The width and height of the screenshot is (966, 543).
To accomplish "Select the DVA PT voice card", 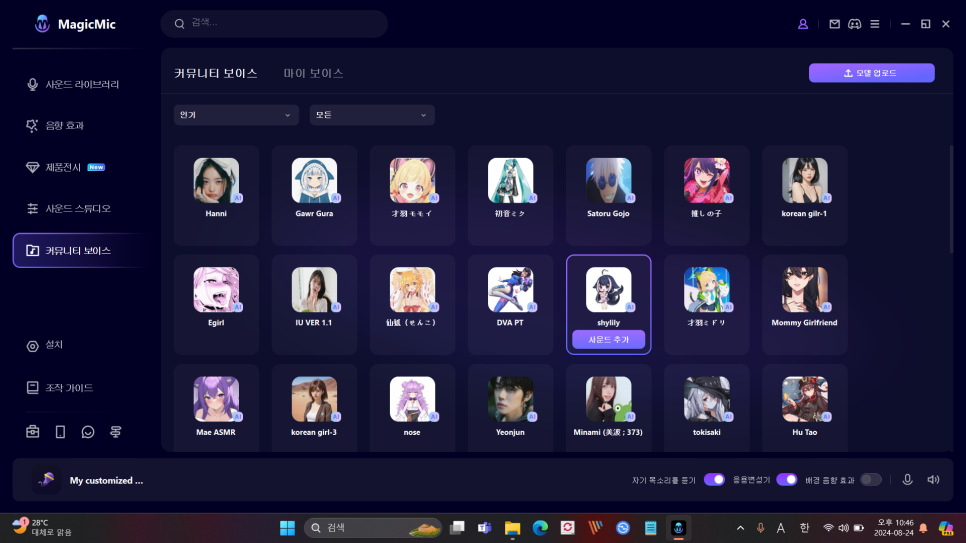I will point(511,304).
